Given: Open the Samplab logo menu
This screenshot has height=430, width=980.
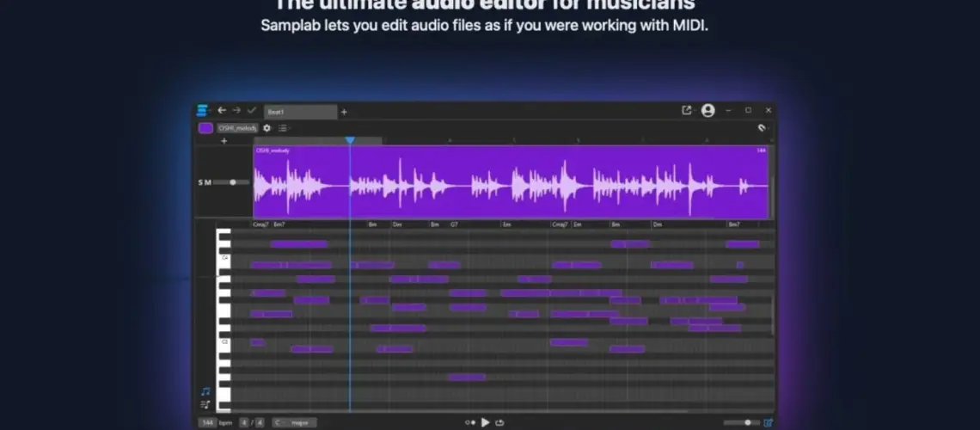Looking at the screenshot, I should pos(202,111).
